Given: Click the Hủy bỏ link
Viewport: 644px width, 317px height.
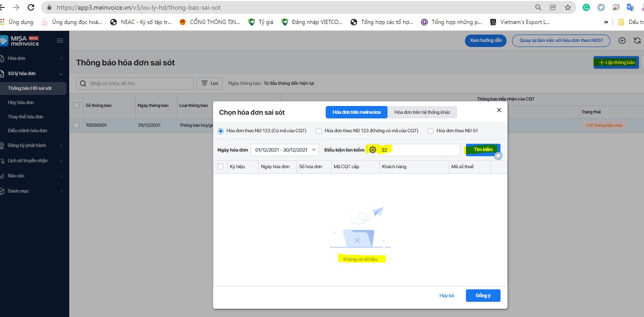Looking at the screenshot, I should pos(447,295).
